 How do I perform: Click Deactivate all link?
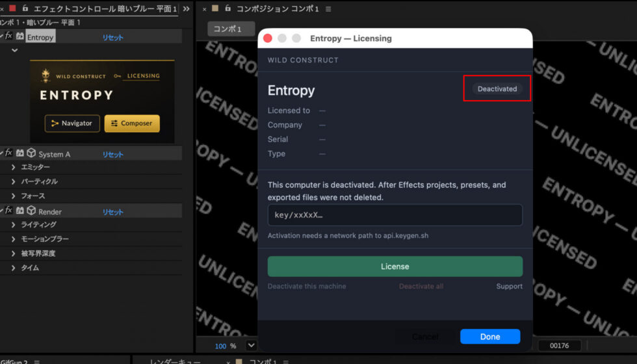click(421, 287)
